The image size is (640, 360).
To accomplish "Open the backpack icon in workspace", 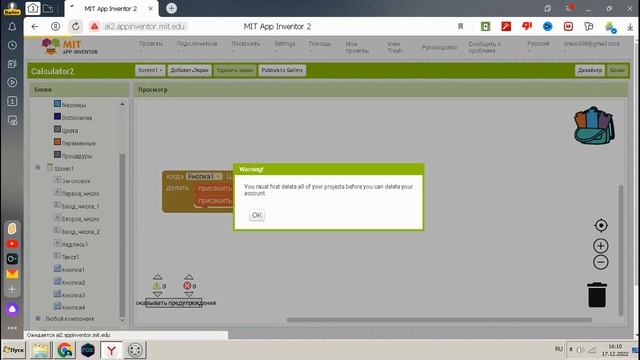I will [594, 126].
